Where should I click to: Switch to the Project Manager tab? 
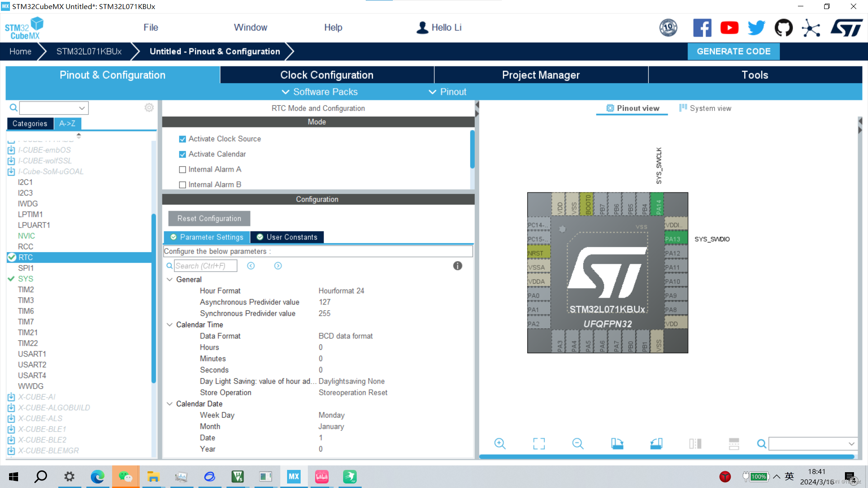pos(541,75)
